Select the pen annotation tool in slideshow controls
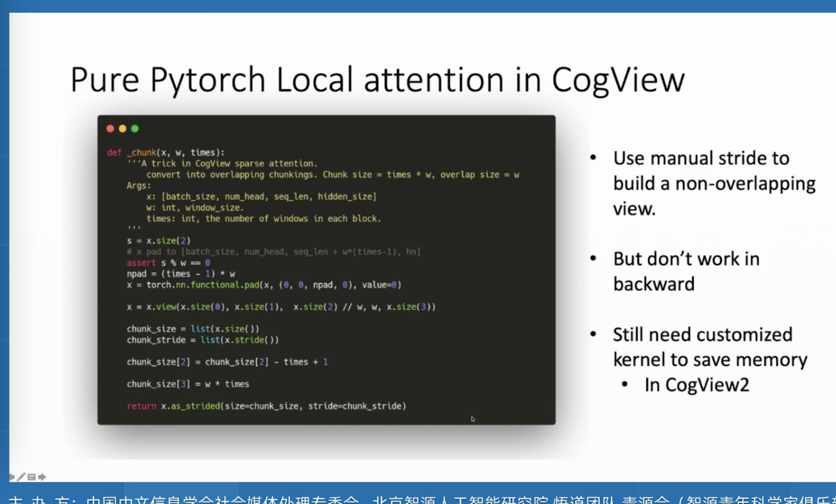The image size is (836, 504). pyautogui.click(x=21, y=477)
